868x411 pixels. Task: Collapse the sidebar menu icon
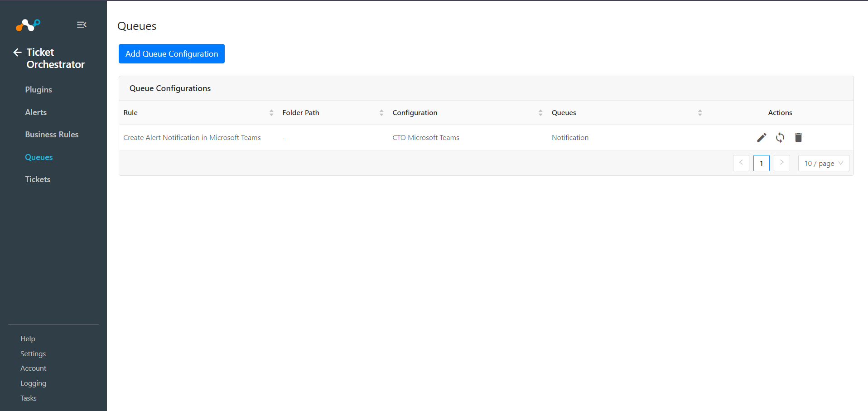coord(82,25)
